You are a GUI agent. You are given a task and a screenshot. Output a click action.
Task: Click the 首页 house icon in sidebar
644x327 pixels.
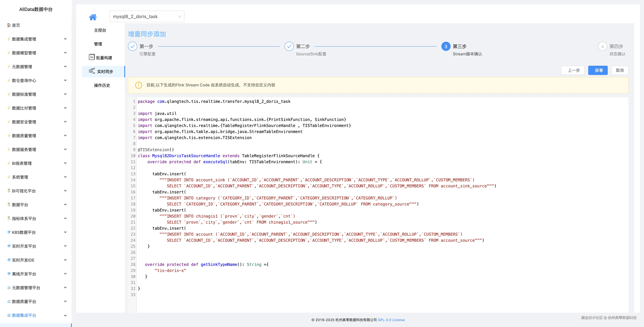(9, 25)
